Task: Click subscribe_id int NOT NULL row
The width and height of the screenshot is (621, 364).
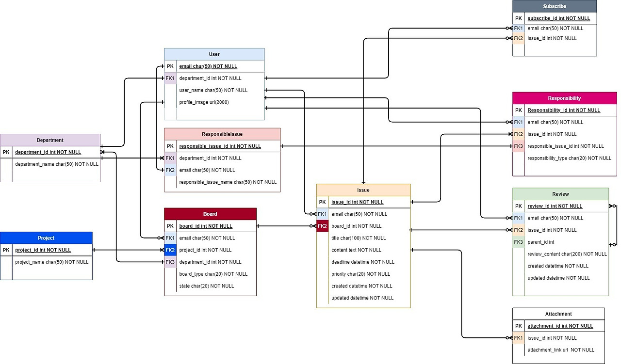Action: tap(555, 18)
